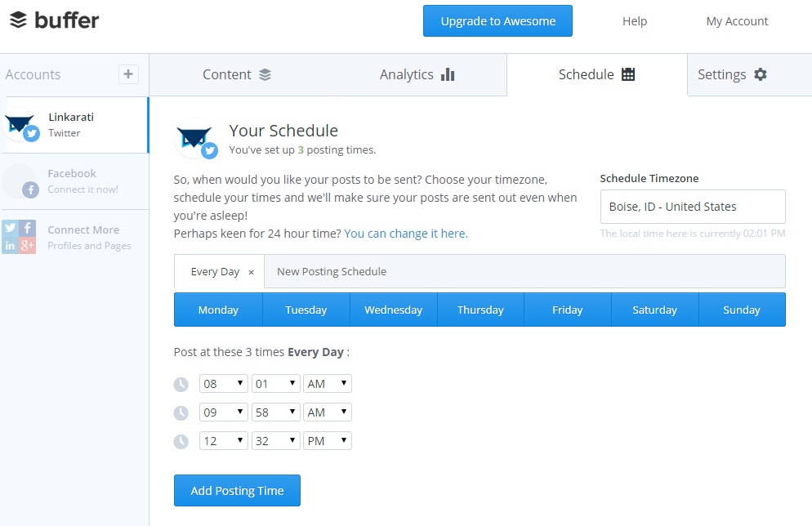Click the Connect More social icons grid
Viewport: 812px width, 526px height.
click(x=19, y=237)
